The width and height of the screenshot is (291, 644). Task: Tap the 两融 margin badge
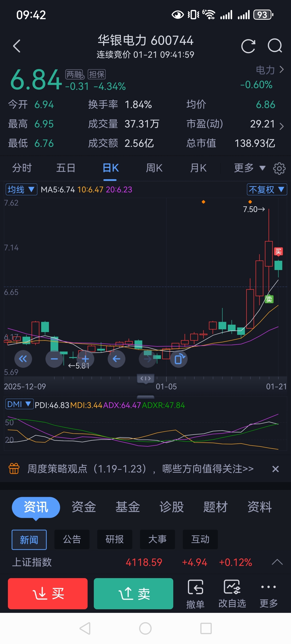[x=75, y=74]
